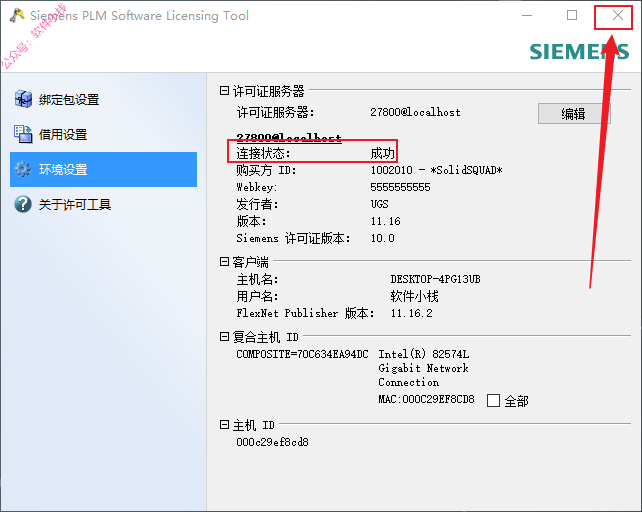
Task: Toggle the 全部 checkbox
Action: (x=493, y=400)
